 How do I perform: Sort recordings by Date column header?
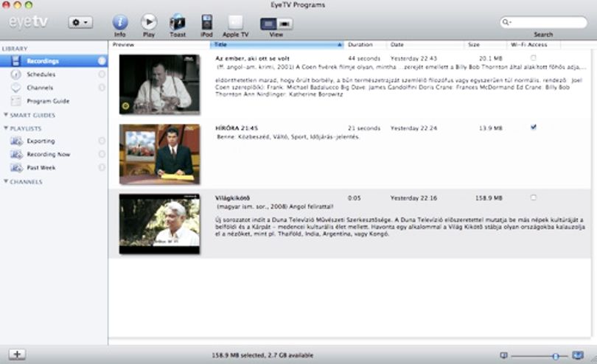click(x=425, y=44)
